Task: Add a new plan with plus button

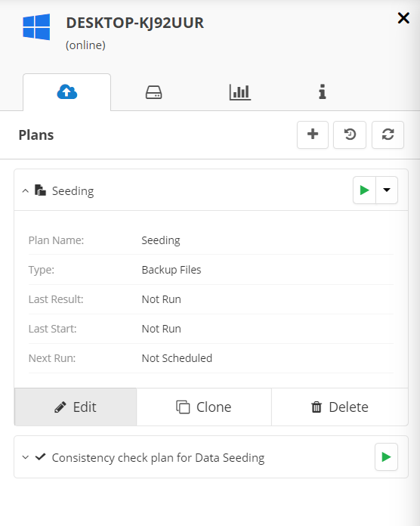Action: (x=313, y=135)
